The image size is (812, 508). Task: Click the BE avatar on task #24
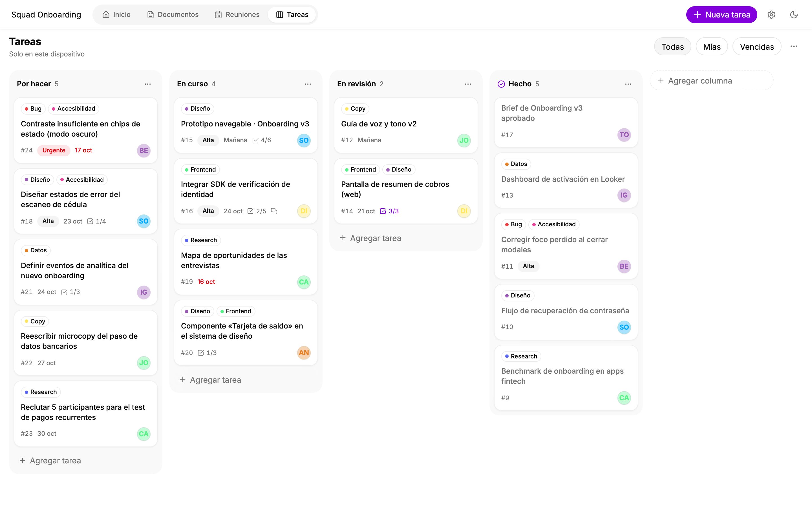[144, 150]
